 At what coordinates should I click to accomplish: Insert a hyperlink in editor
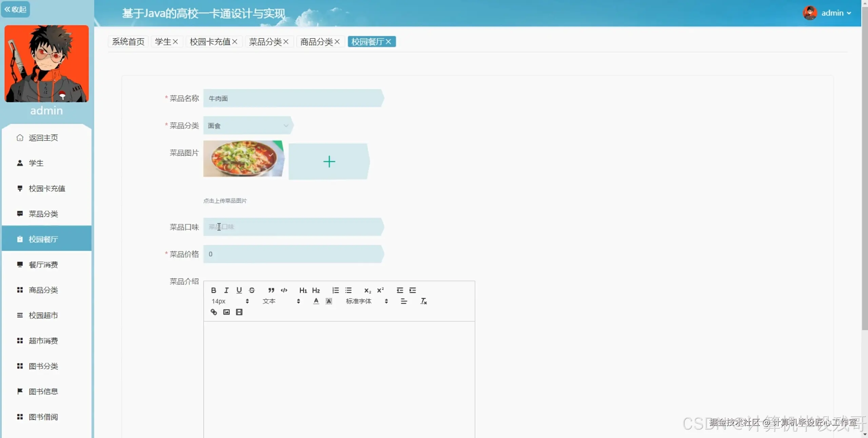coord(214,312)
